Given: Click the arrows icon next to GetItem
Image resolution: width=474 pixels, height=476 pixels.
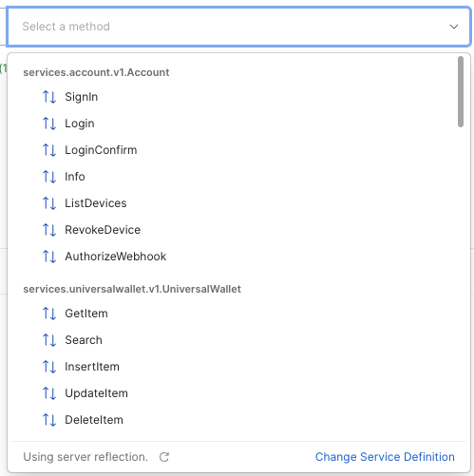Looking at the screenshot, I should [x=49, y=314].
